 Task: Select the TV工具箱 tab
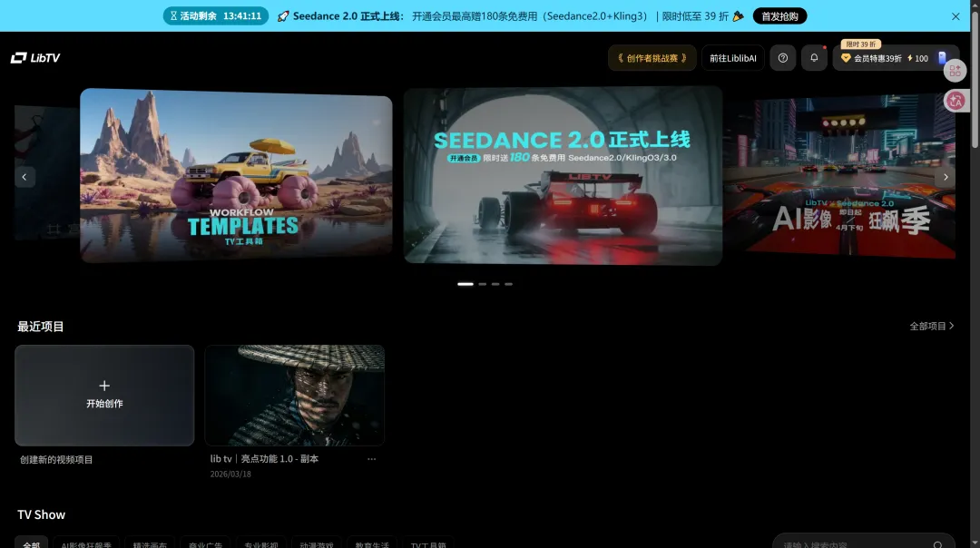tap(428, 543)
